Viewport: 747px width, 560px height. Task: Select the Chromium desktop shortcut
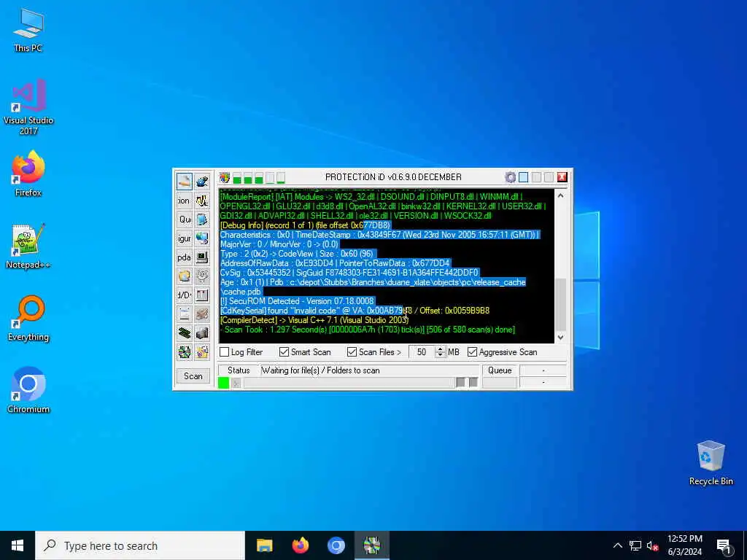pyautogui.click(x=28, y=389)
